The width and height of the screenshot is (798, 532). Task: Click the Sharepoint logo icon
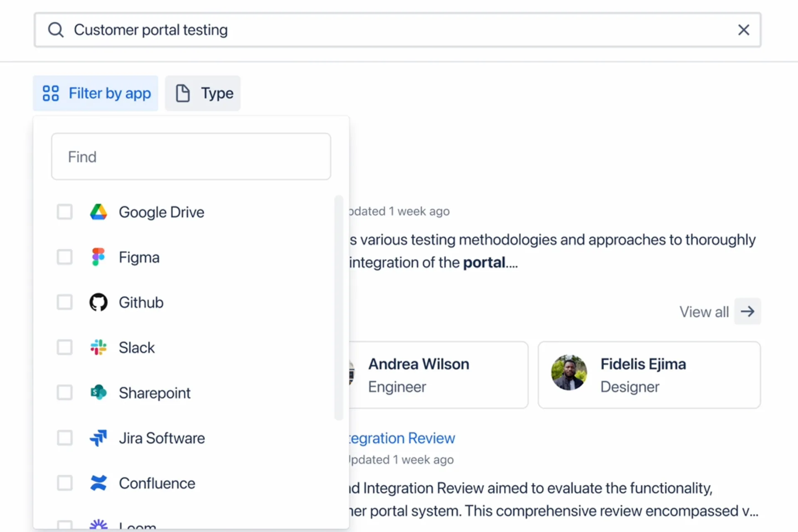click(99, 392)
